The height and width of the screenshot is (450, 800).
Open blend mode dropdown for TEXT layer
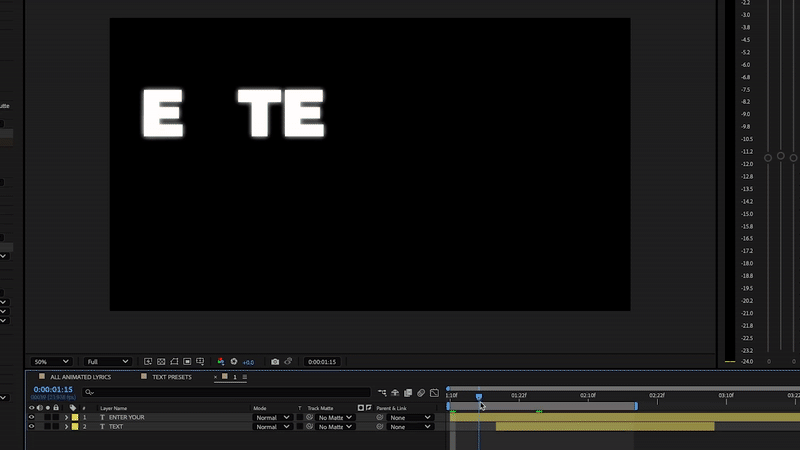coord(272,427)
